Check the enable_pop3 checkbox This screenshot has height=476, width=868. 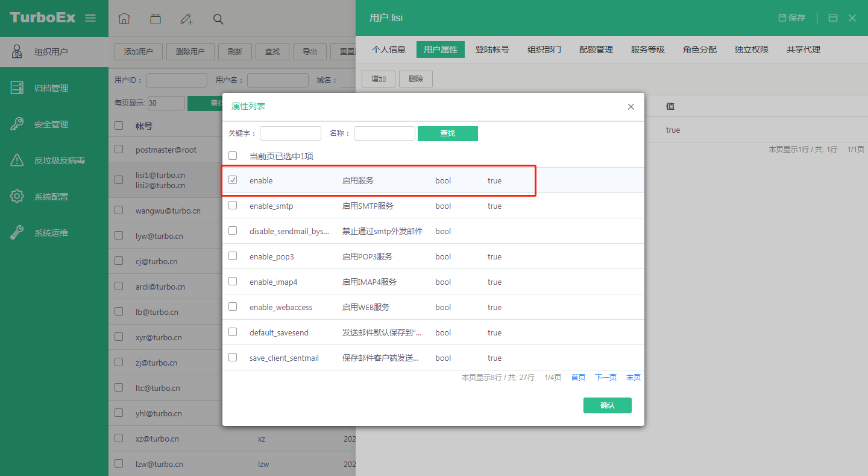pos(233,256)
